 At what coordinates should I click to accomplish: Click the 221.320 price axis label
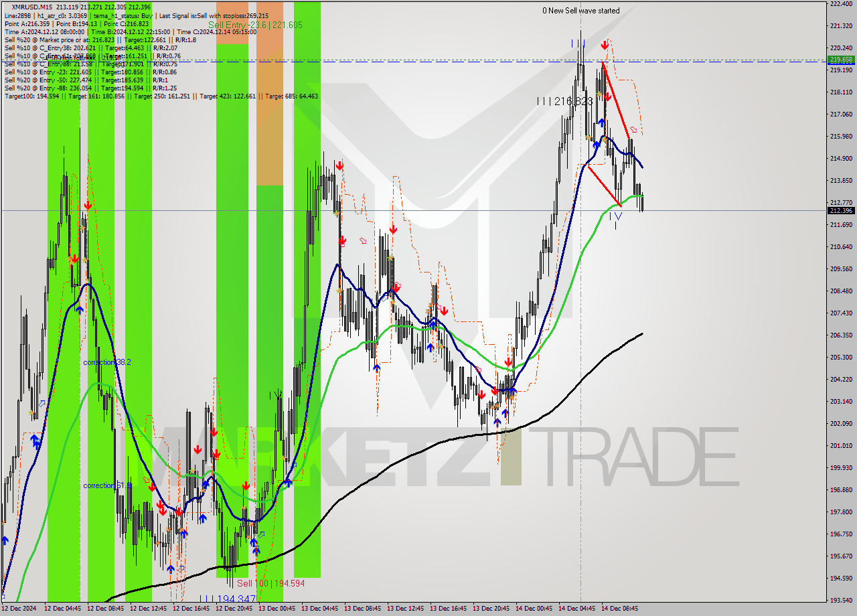point(841,26)
